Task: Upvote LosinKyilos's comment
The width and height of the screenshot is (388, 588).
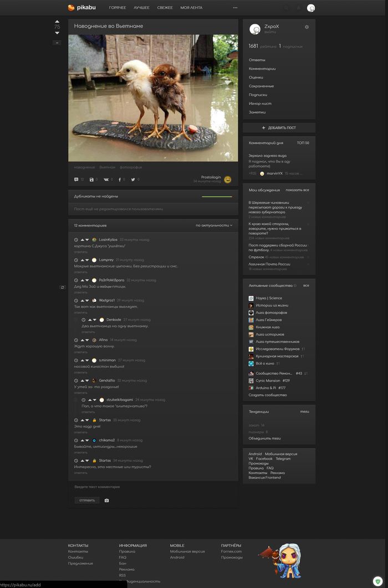Action: [x=81, y=239]
